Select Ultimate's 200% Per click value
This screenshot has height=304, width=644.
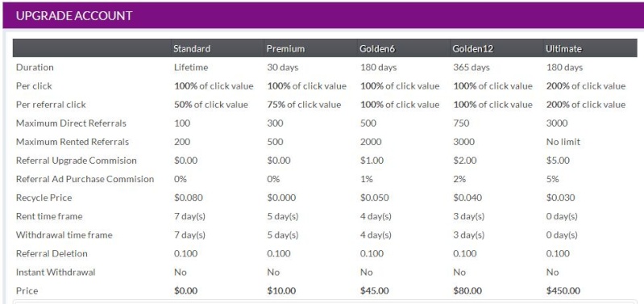[x=586, y=85]
